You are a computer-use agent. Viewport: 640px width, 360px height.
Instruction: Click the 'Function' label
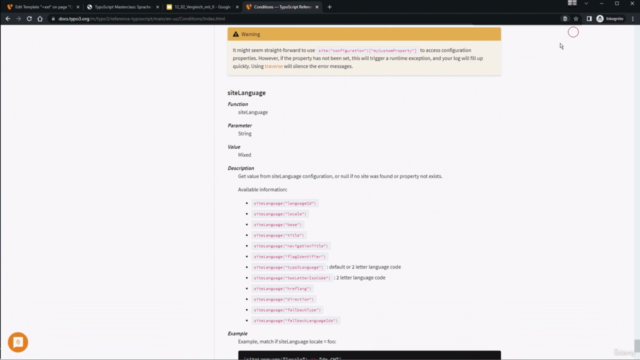pos(238,104)
